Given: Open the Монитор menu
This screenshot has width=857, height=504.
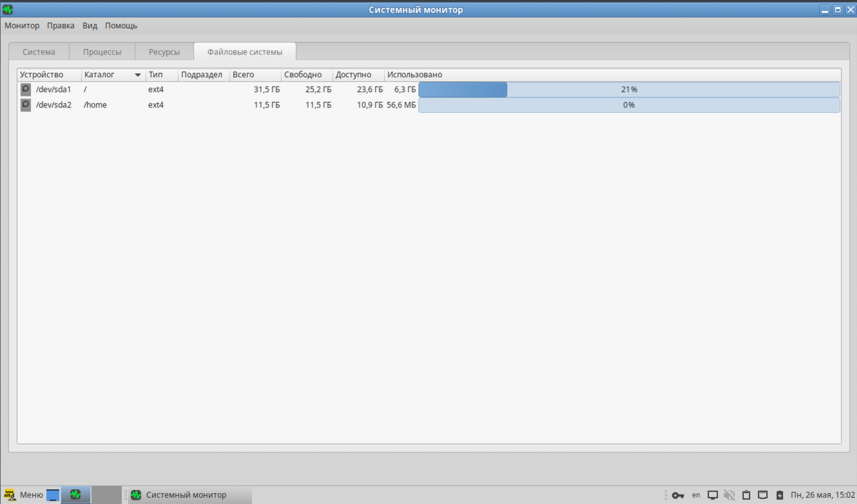Looking at the screenshot, I should pyautogui.click(x=22, y=26).
